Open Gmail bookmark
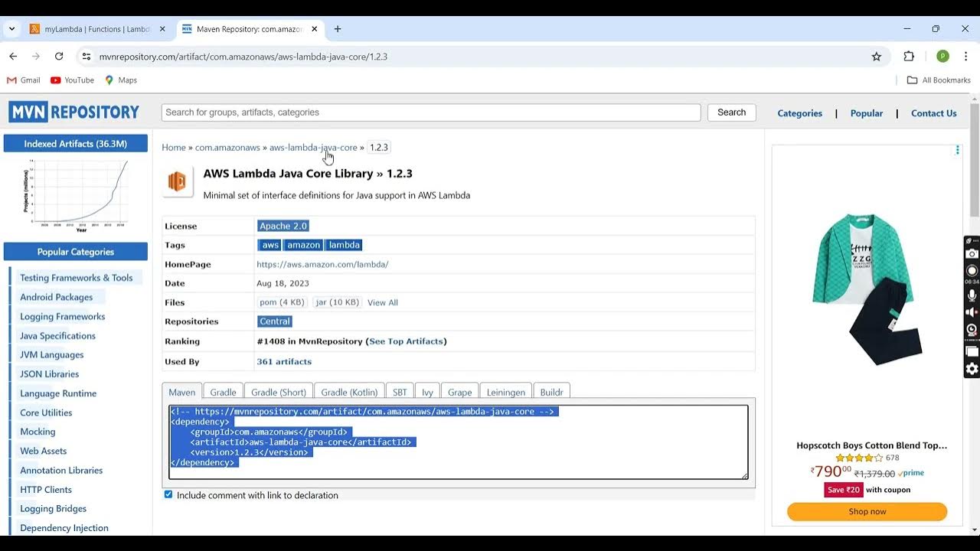The height and width of the screenshot is (551, 980). pos(24,80)
